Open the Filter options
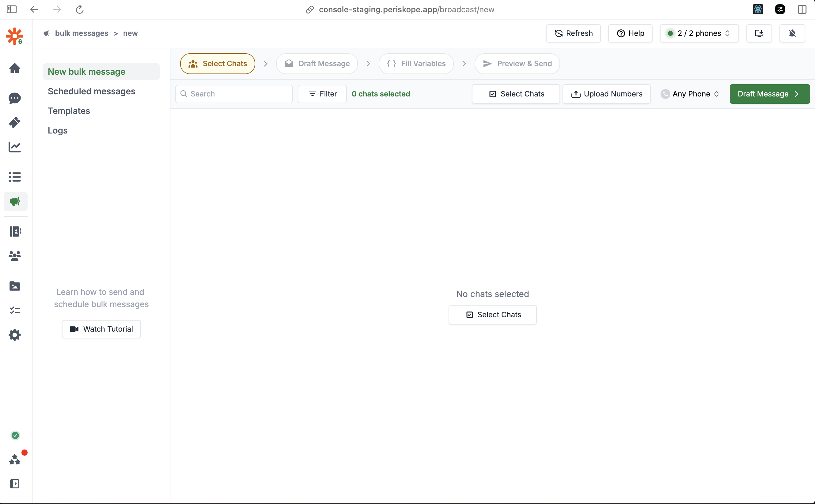Image resolution: width=815 pixels, height=504 pixels. pos(322,94)
